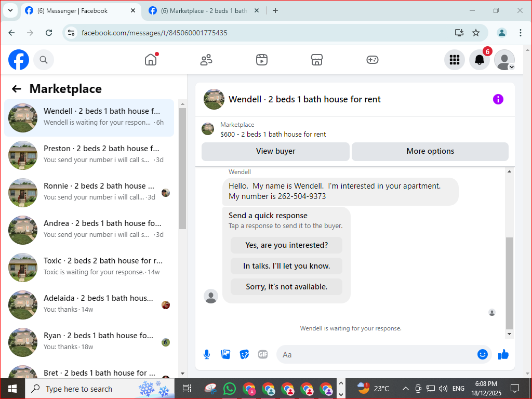Open the emoji picker smiley icon
Screen dimensions: 532x399
click(483, 354)
